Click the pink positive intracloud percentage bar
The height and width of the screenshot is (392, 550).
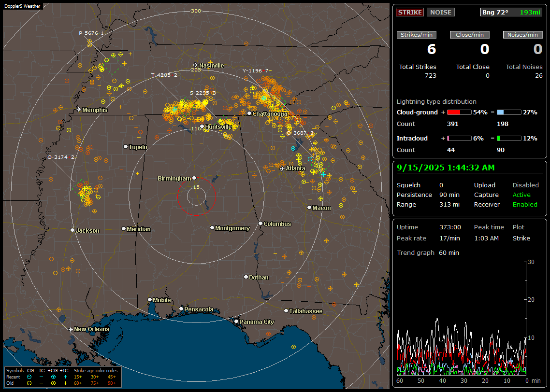click(x=459, y=139)
